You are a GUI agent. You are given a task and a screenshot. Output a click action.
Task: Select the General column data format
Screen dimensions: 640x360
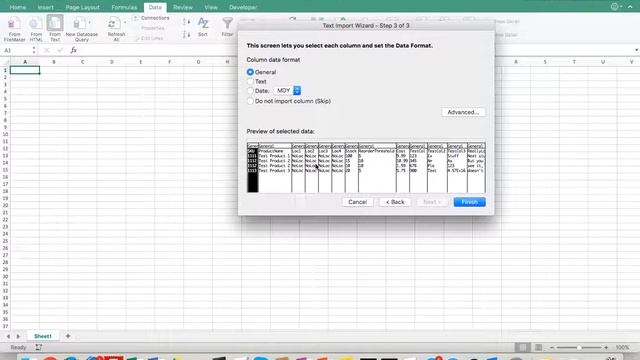pos(250,72)
